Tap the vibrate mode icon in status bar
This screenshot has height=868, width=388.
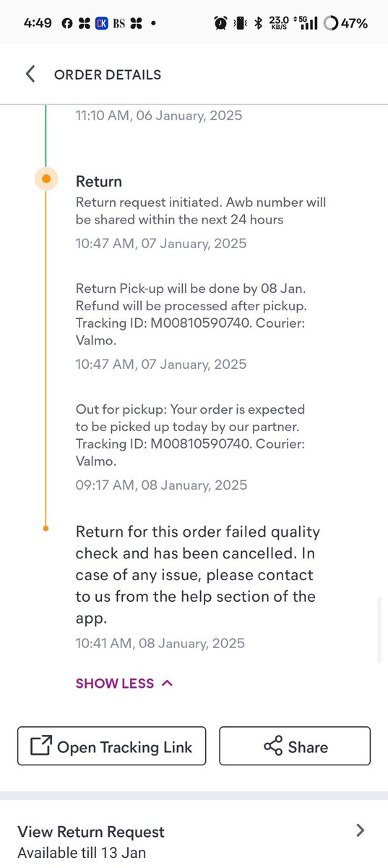click(240, 23)
